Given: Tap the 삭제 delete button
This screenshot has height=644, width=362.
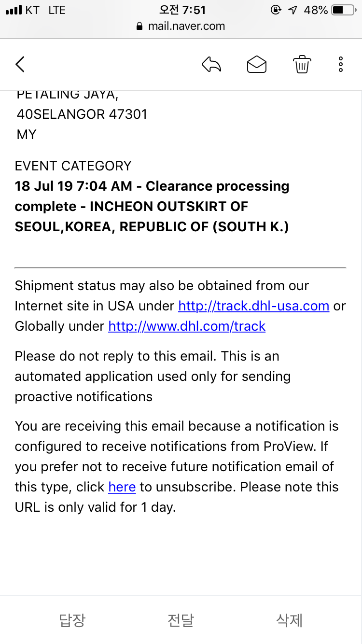Looking at the screenshot, I should [x=290, y=620].
